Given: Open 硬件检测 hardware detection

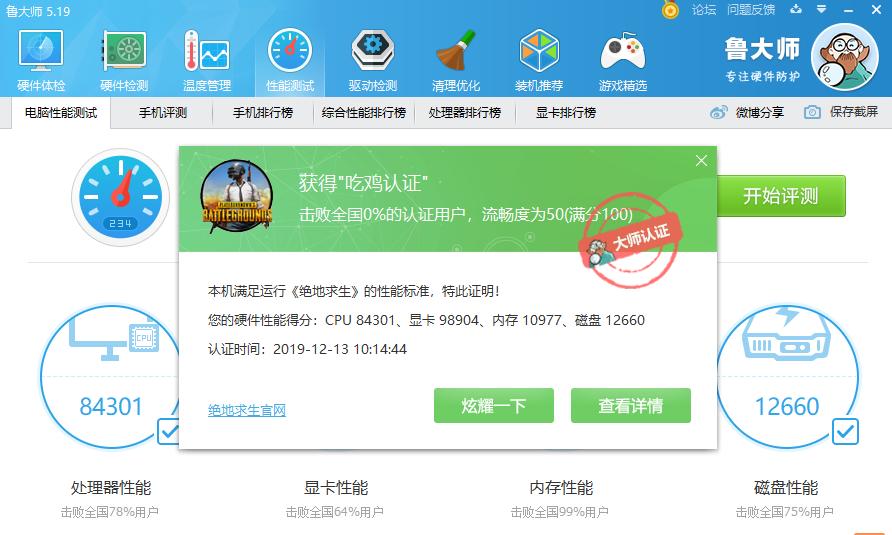Looking at the screenshot, I should [124, 61].
